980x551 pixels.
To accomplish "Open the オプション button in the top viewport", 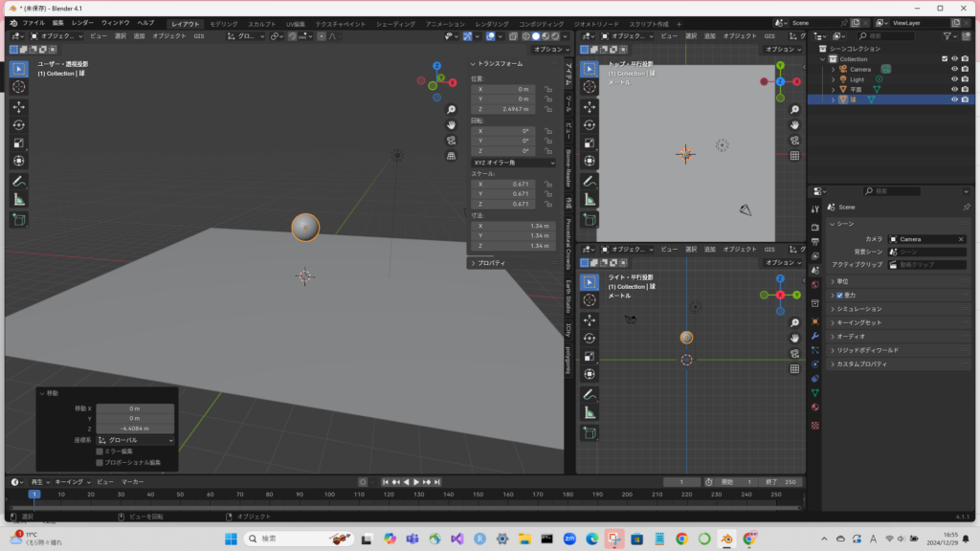I will 780,49.
